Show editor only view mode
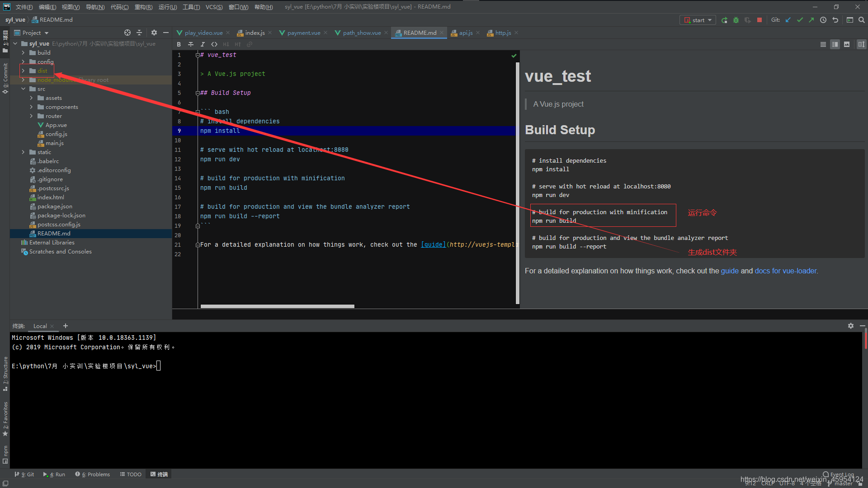Viewport: 868px width, 488px height. [823, 44]
